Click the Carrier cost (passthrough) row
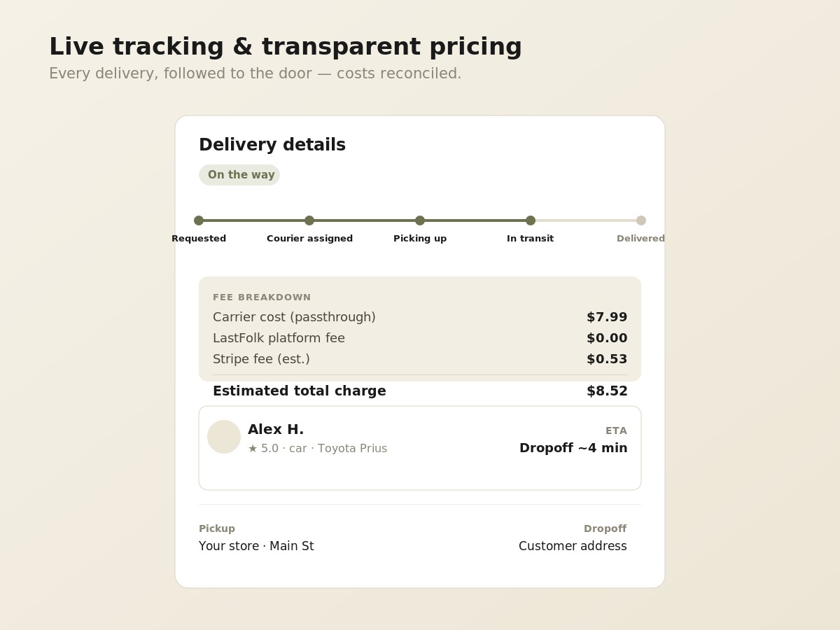Image resolution: width=840 pixels, height=630 pixels. coord(420,317)
